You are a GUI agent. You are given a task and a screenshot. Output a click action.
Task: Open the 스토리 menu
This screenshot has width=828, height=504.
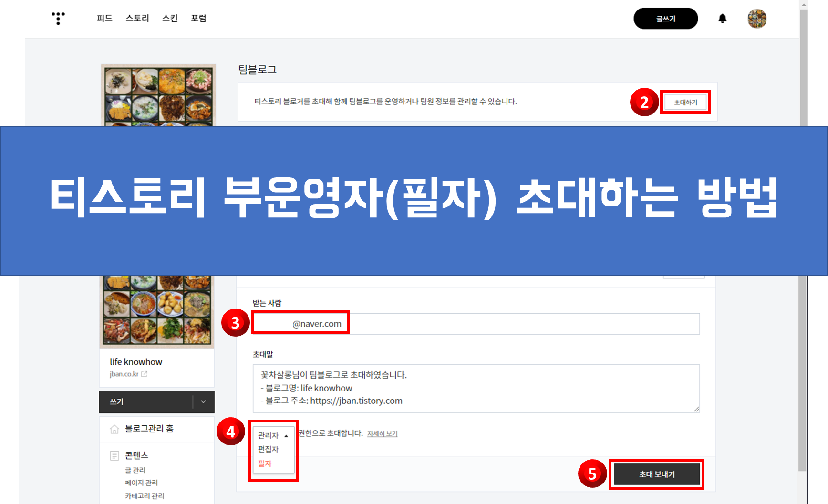[x=137, y=18]
